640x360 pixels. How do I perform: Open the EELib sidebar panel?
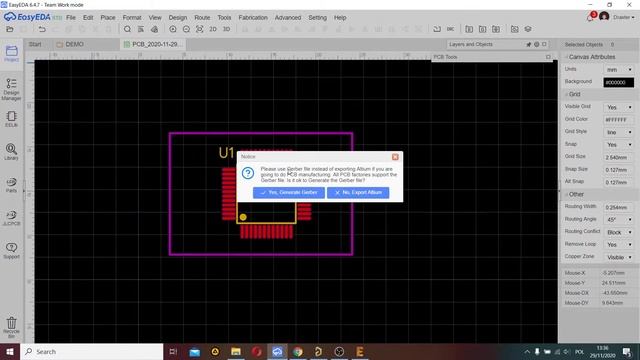pyautogui.click(x=11, y=119)
